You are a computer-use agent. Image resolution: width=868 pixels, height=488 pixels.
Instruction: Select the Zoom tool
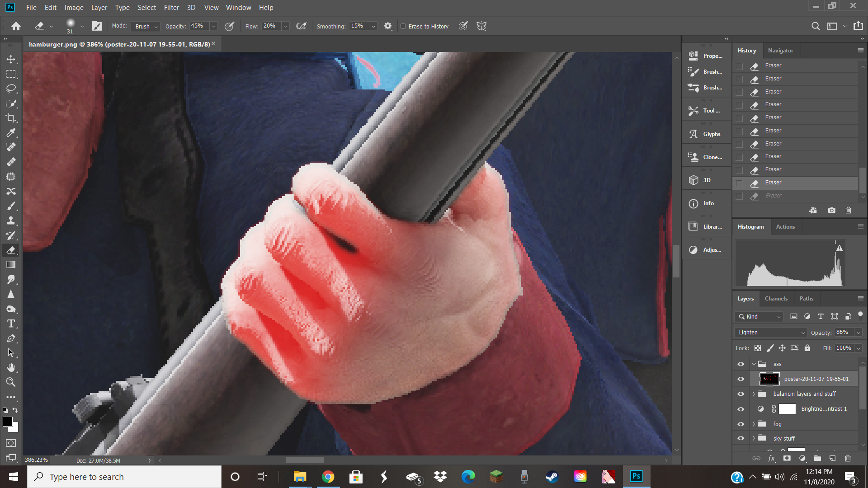pos(11,382)
